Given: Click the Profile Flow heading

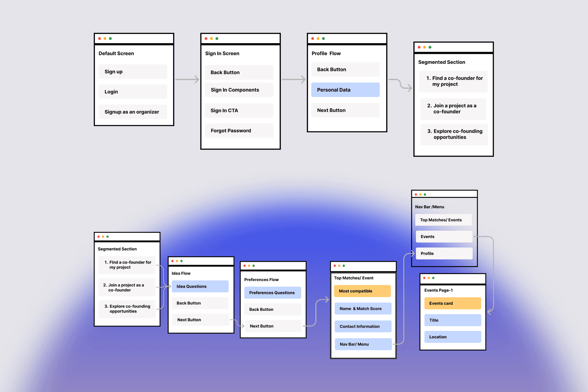Looking at the screenshot, I should click(x=326, y=53).
